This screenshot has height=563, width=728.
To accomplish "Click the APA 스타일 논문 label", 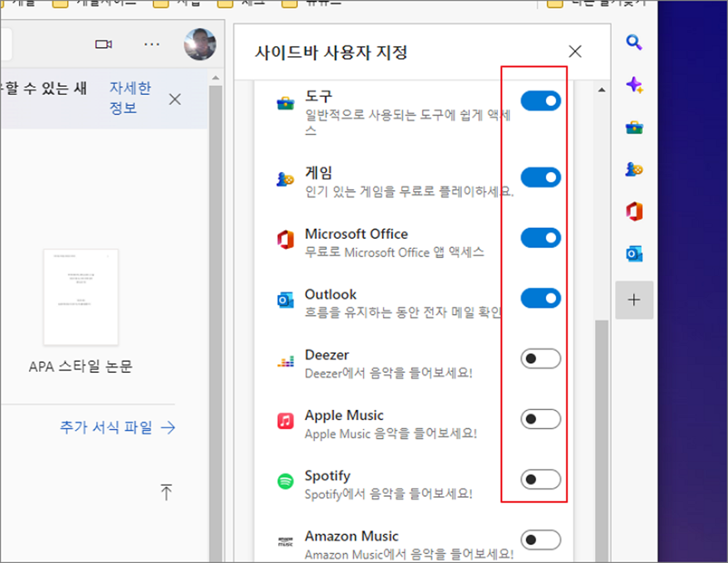I will click(81, 367).
